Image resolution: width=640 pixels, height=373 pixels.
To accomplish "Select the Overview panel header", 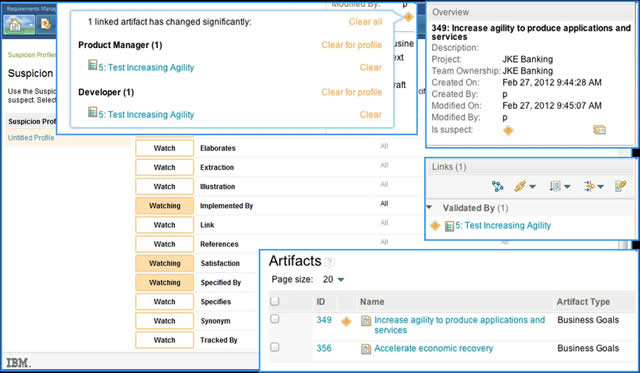I will [451, 12].
